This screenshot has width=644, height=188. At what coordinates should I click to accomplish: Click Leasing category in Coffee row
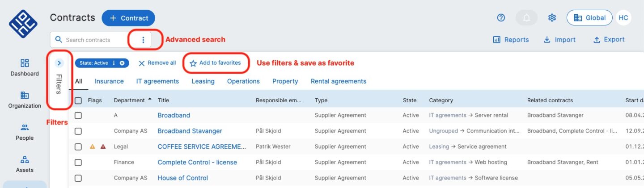coord(439,146)
